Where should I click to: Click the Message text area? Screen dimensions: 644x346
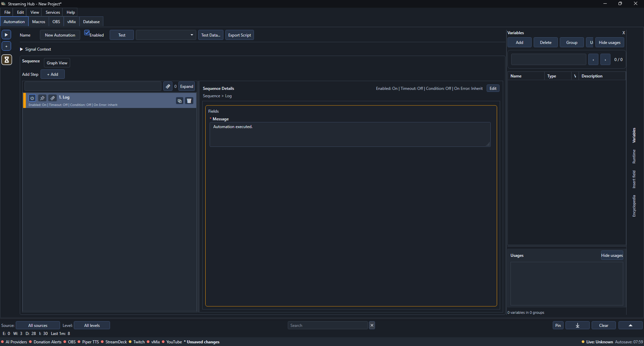350,134
